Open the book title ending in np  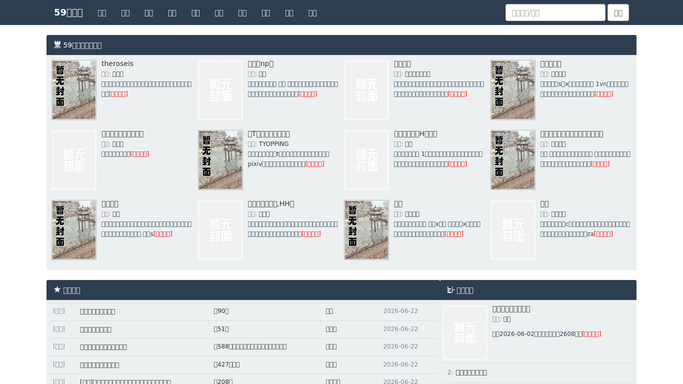tap(260, 64)
